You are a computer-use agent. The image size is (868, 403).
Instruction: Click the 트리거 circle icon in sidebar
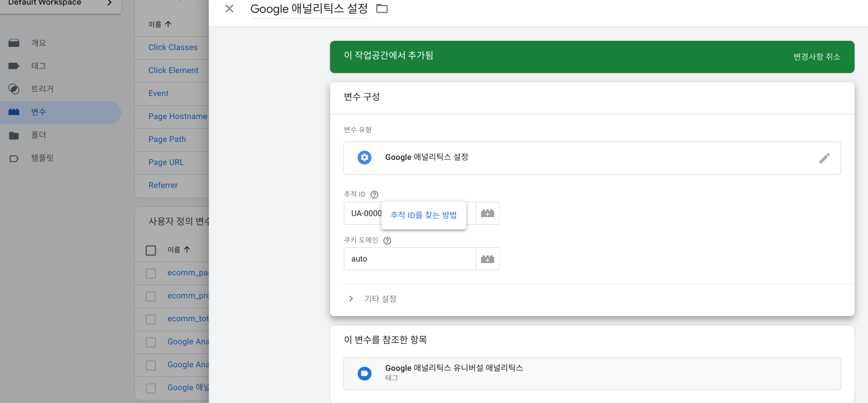(14, 89)
